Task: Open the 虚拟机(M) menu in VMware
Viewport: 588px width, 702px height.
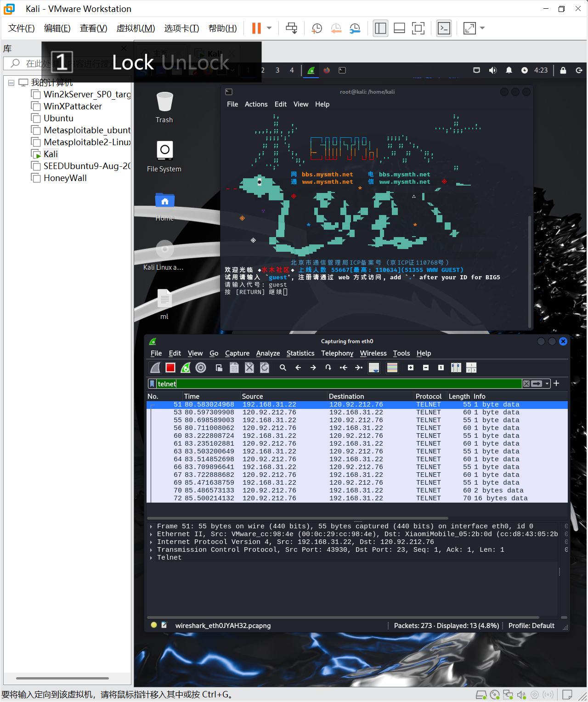Action: 136,28
